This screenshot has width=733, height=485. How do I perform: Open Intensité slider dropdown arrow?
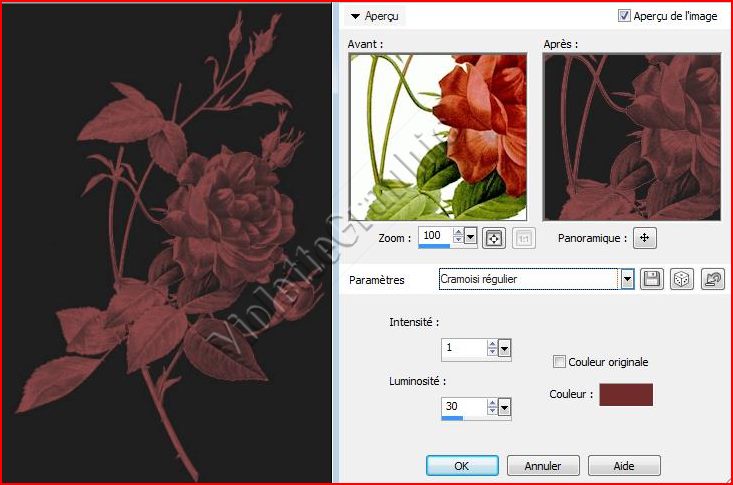[504, 348]
